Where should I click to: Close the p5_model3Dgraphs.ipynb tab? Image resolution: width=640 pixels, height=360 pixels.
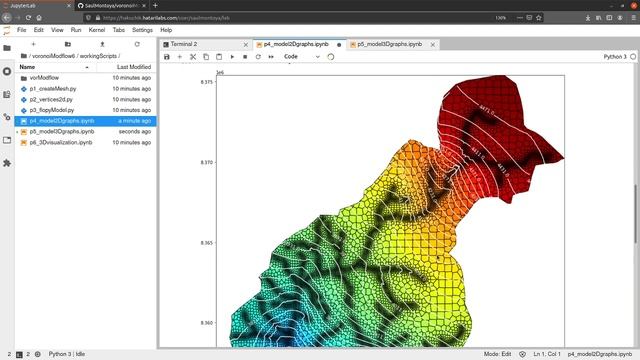tap(433, 44)
